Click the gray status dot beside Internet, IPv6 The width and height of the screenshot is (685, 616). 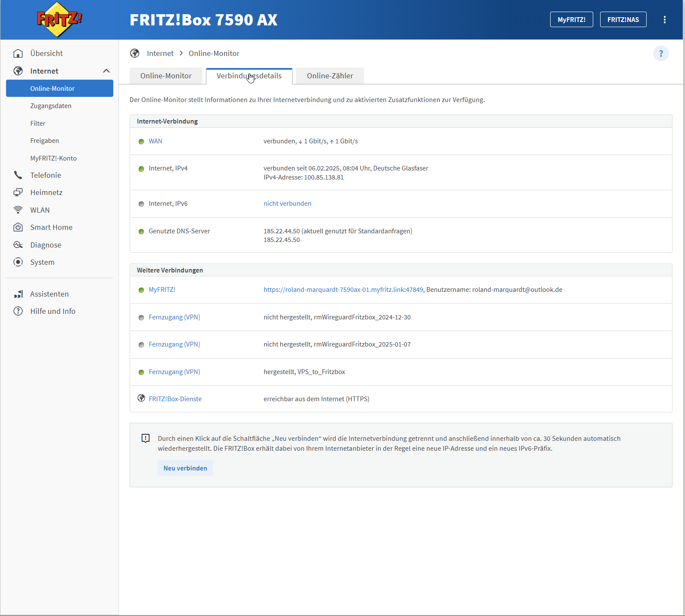click(x=141, y=204)
